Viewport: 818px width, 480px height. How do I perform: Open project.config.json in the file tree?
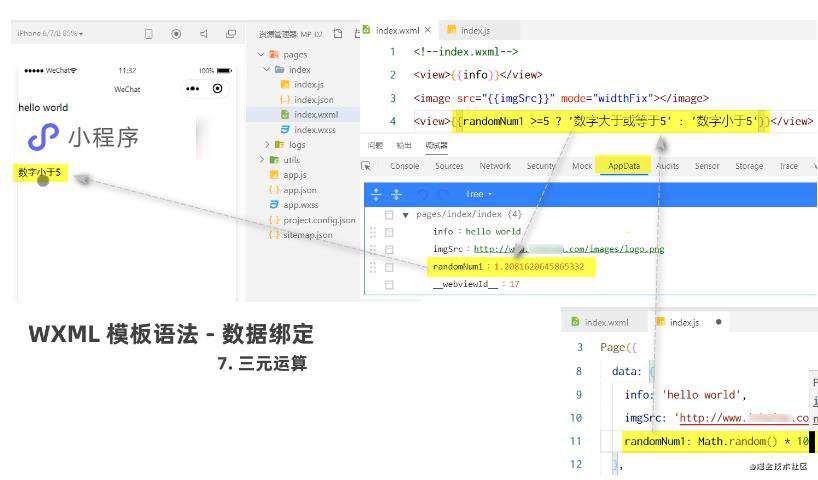click(x=319, y=220)
